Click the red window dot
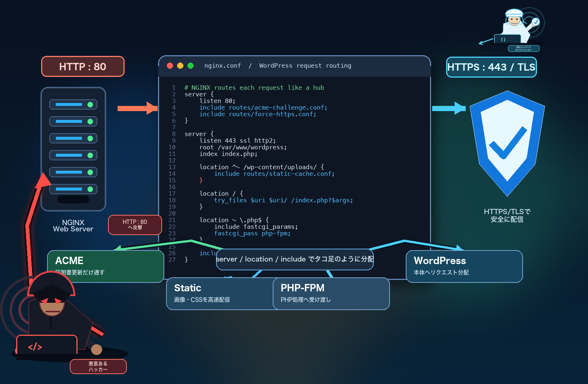This screenshot has height=384, width=588. coord(170,65)
